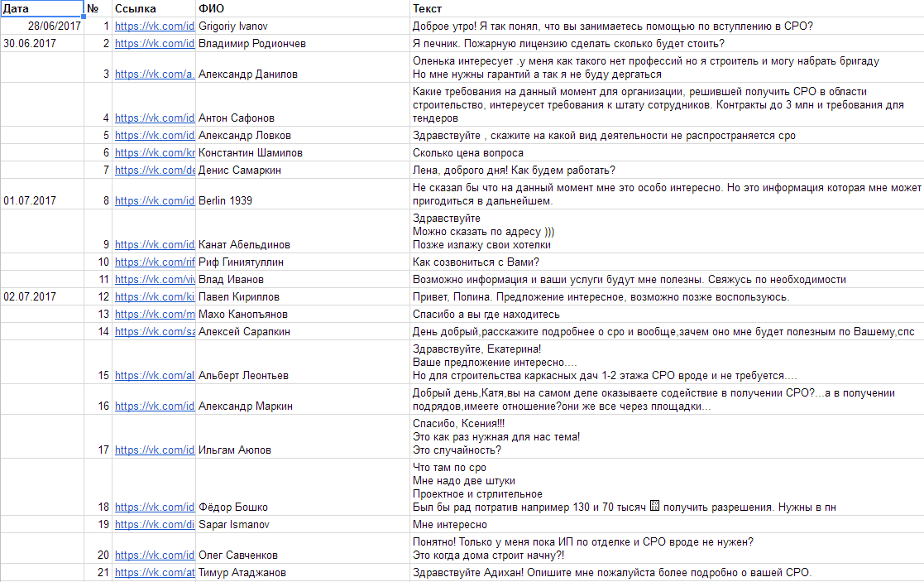Select the cell starting 'Я печник. Пожарную лицензию'
The image size is (924, 582).
pos(667,44)
